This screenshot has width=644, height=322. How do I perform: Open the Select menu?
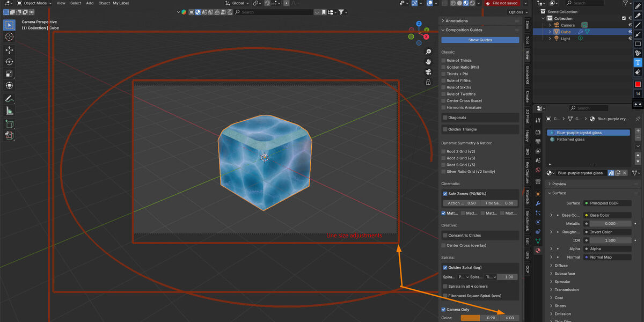(76, 3)
